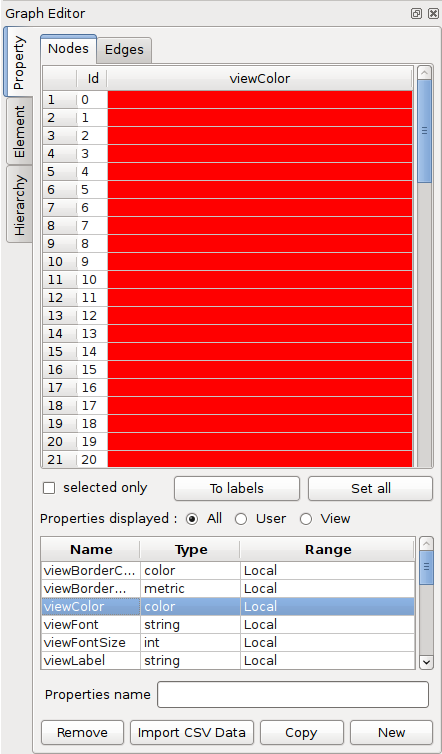Click the red viewColor cell of node 0
Screen dimensions: 442x754
click(x=260, y=100)
